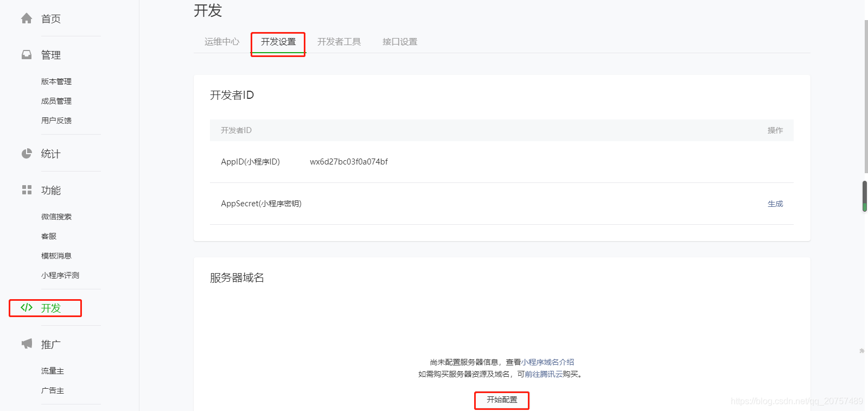Select 模板消息 in sidebar
868x411 pixels.
point(56,256)
